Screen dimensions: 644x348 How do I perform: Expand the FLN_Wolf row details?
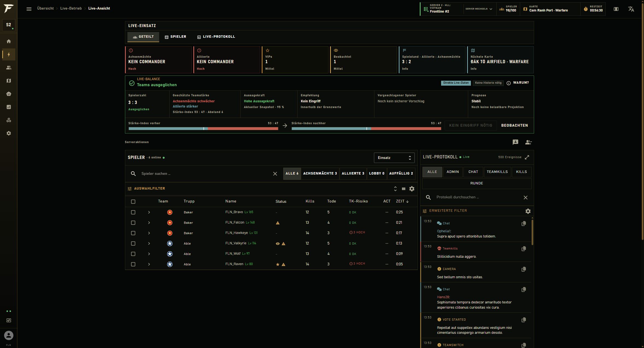click(x=149, y=254)
